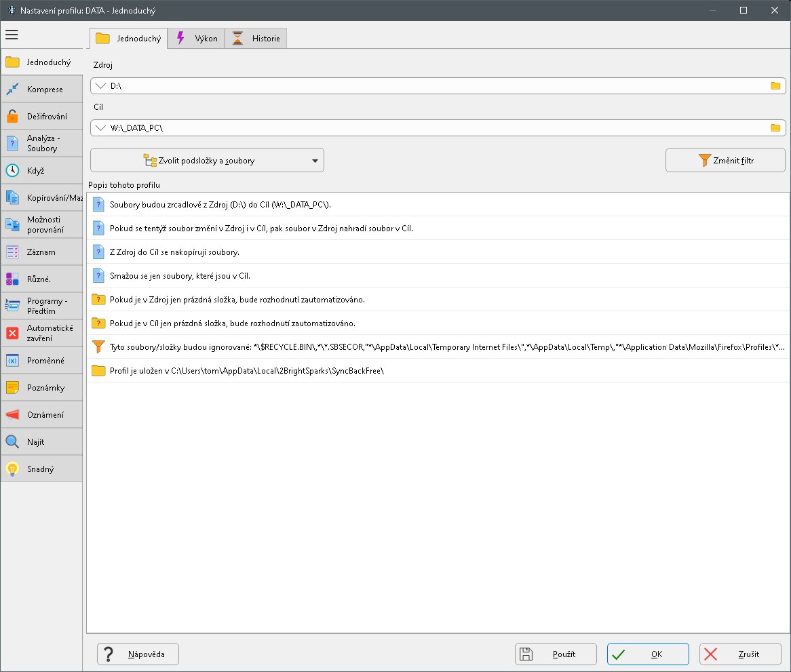The height and width of the screenshot is (672, 791).
Task: Click the Oznámení megaphone icon
Action: tap(13, 415)
